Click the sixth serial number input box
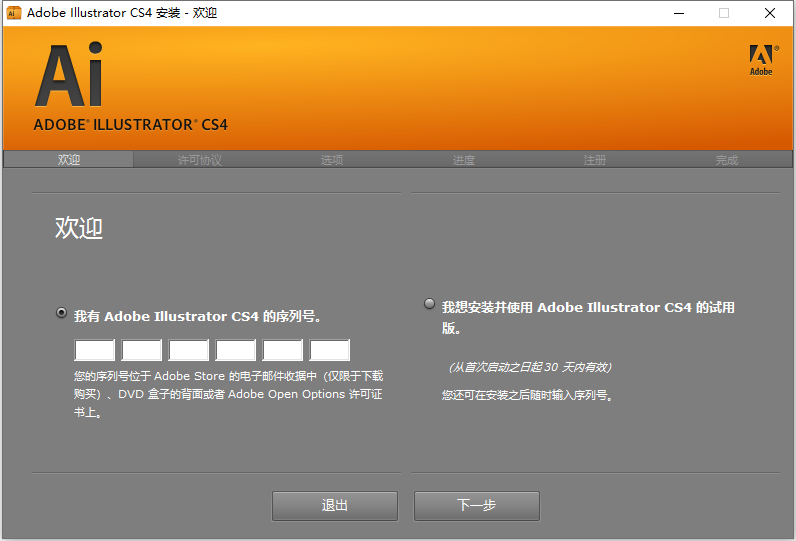The image size is (796, 541). pos(330,350)
